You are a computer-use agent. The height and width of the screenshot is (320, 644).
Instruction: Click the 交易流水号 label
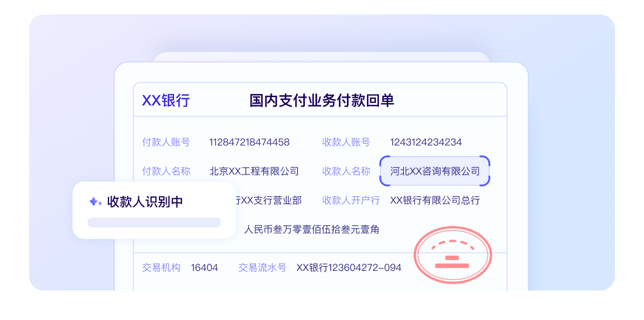(262, 267)
